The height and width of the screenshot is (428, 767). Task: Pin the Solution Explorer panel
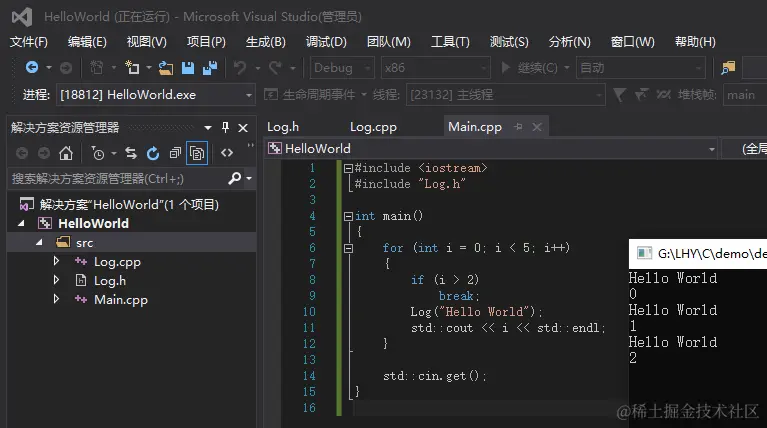225,128
